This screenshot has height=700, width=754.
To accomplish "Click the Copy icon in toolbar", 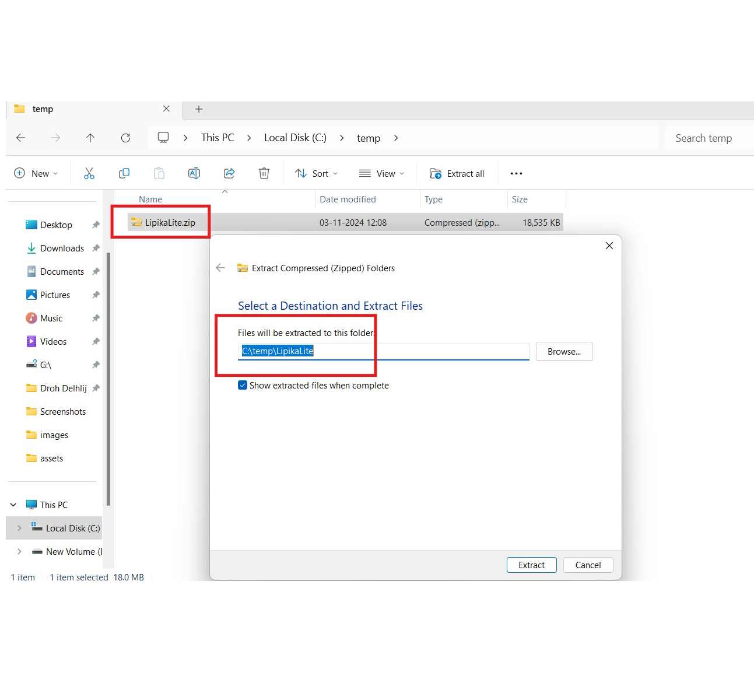I will [124, 173].
